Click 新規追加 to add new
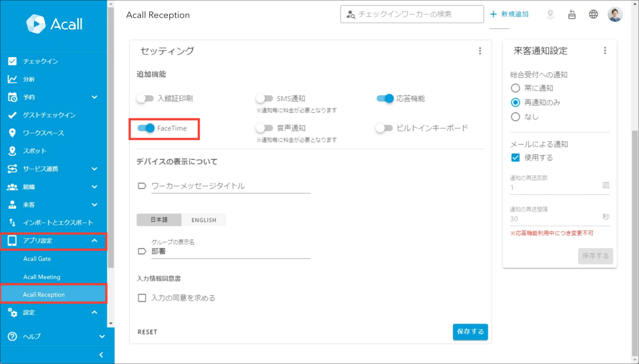This screenshot has height=364, width=639. coord(509,14)
